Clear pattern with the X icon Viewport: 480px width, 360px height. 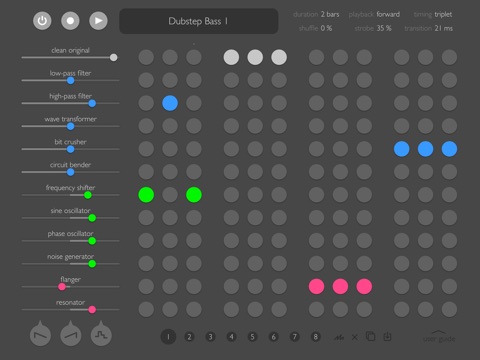point(355,337)
